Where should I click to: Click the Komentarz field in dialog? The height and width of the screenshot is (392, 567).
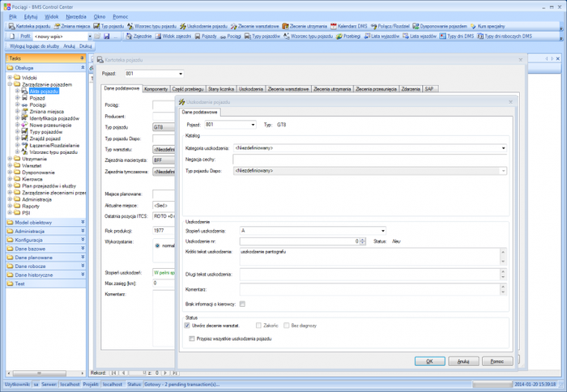pyautogui.click(x=369, y=289)
